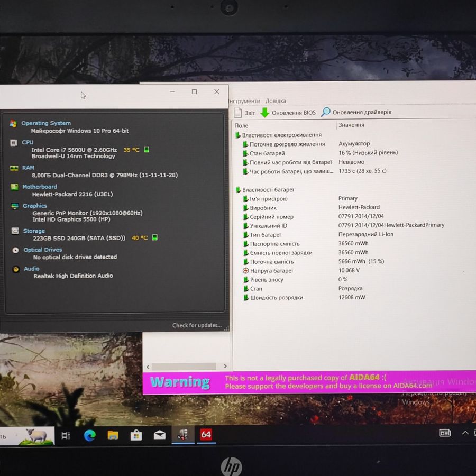Click the CPU chip icon
476x476 pixels.
tap(14, 143)
